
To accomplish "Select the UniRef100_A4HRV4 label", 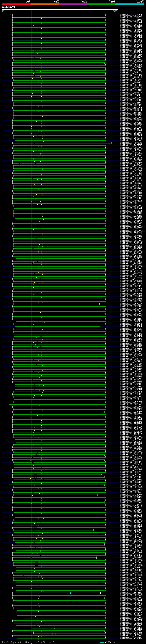I will [x=131, y=620].
